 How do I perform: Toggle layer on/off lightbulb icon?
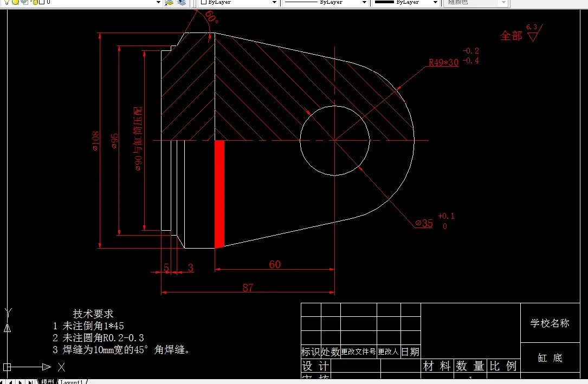pos(7,2)
